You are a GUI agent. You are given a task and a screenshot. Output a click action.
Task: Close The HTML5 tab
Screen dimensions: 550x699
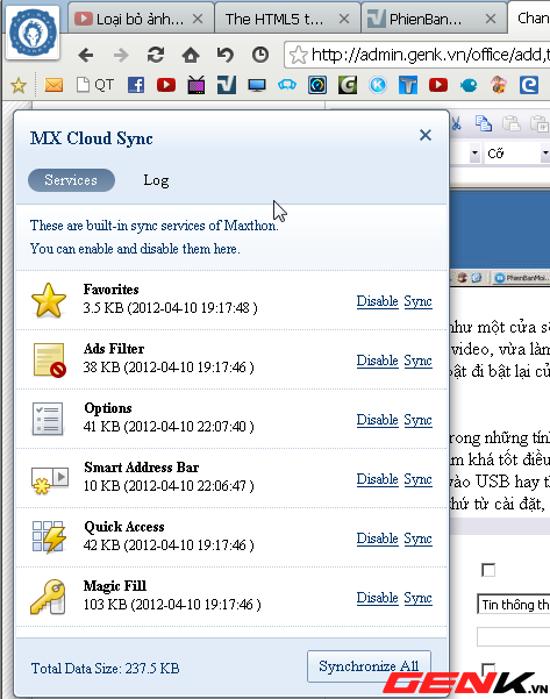[x=344, y=19]
